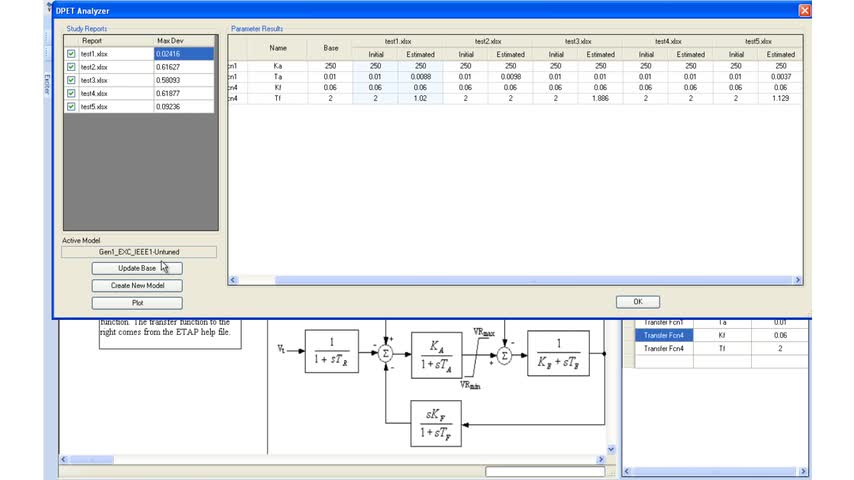This screenshot has width=854, height=480.
Task: Click the 1/(KE+sTE) block in the diagram
Action: click(558, 353)
